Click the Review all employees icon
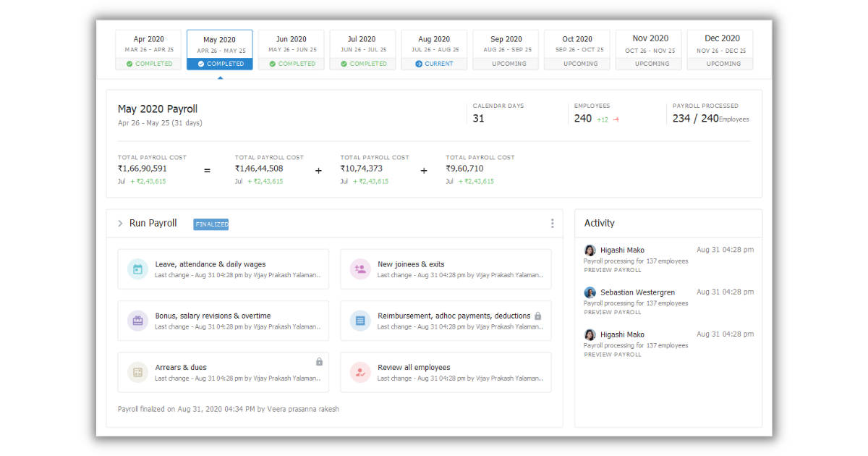This screenshot has width=868, height=456. point(360,372)
